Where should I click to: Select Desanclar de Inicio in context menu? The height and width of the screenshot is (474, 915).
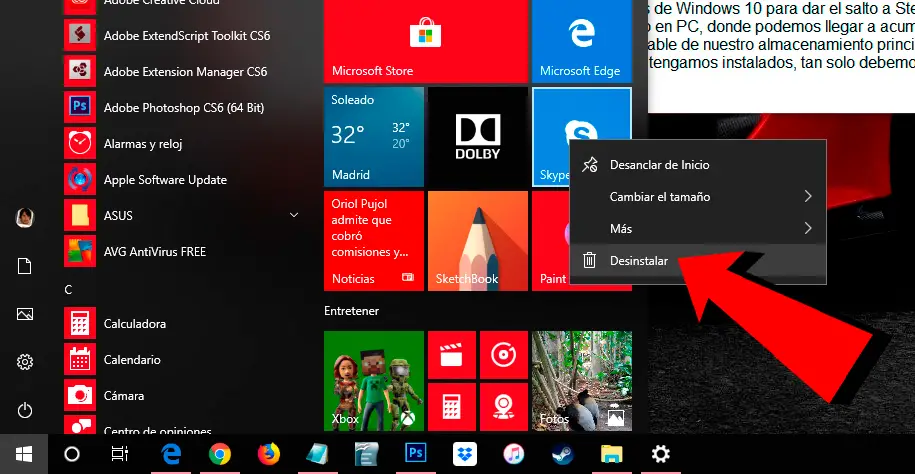point(698,165)
